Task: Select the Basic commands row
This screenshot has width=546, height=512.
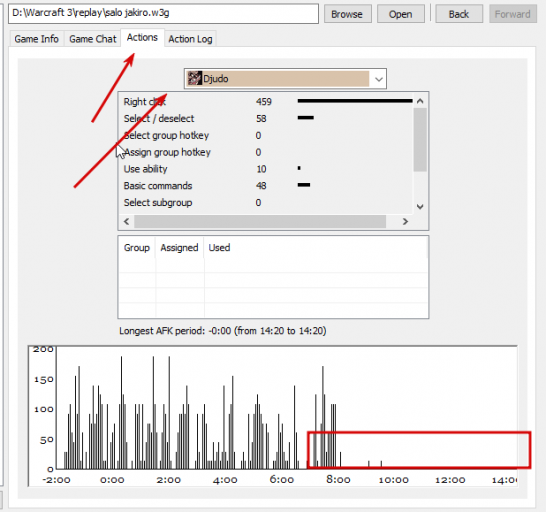Action: (267, 186)
